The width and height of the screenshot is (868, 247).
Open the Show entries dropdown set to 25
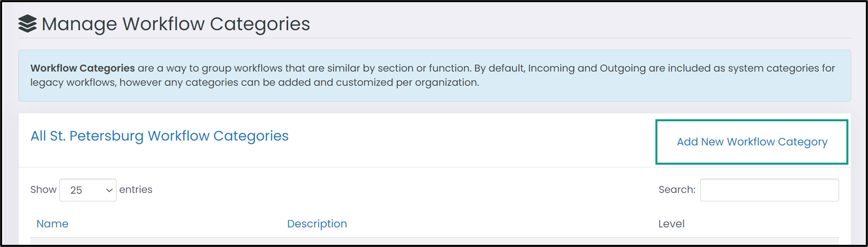click(x=88, y=190)
